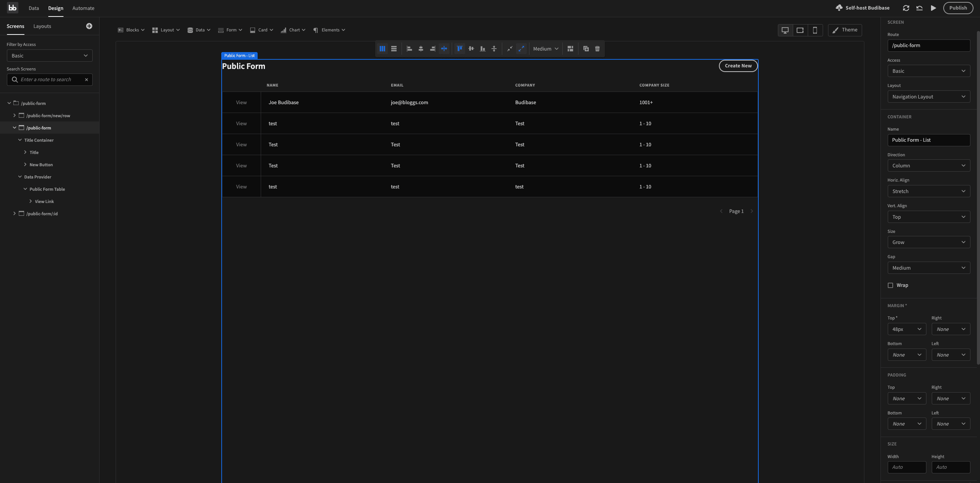Image resolution: width=980 pixels, height=483 pixels.
Task: Switch to the Layouts tab
Action: (x=42, y=26)
